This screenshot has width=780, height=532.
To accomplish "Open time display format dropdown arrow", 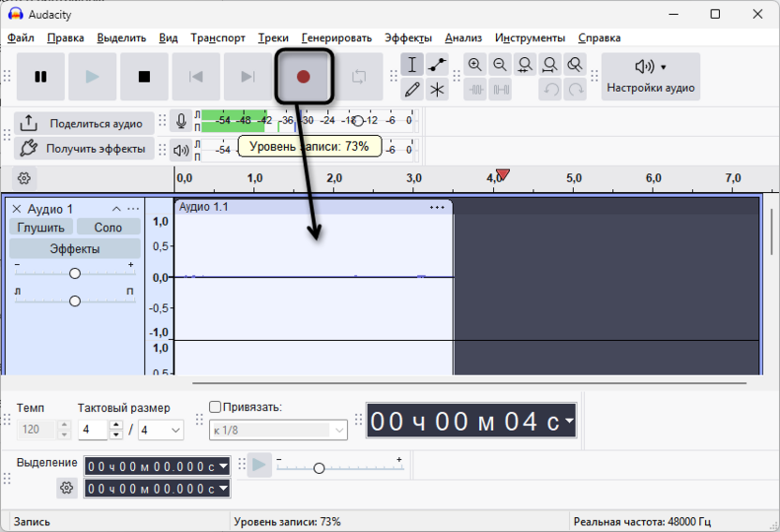I will point(569,421).
